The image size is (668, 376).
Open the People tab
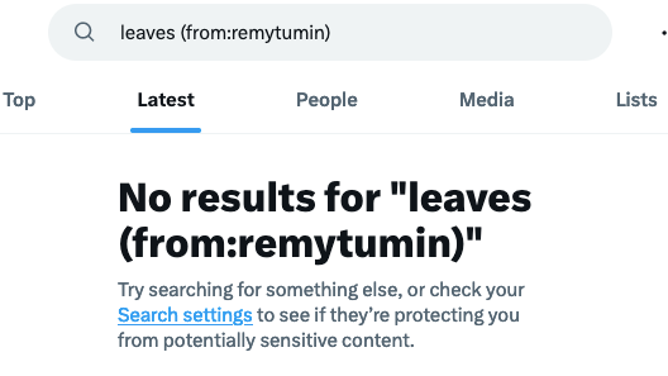pyautogui.click(x=327, y=100)
